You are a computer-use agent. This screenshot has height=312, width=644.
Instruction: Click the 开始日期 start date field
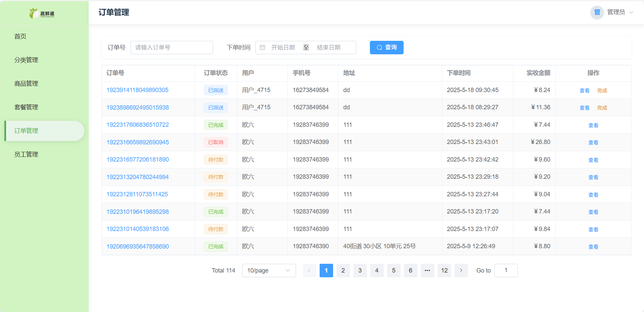[283, 48]
